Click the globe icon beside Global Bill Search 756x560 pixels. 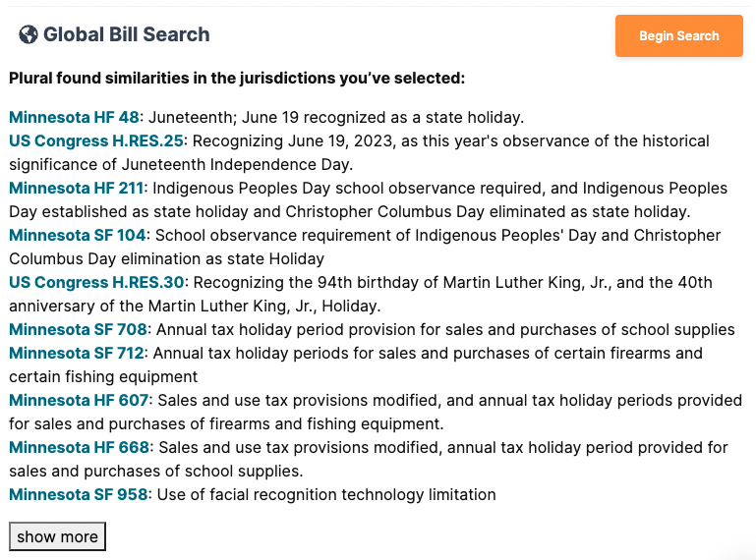point(29,35)
